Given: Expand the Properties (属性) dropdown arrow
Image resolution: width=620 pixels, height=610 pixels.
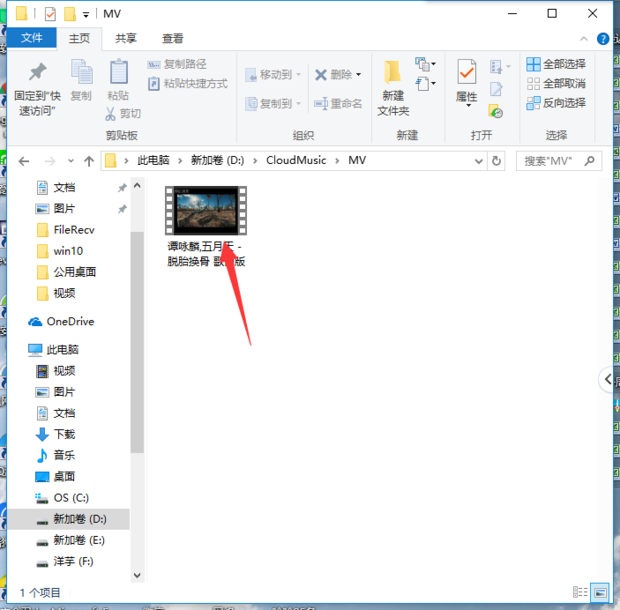Looking at the screenshot, I should click(x=468, y=106).
